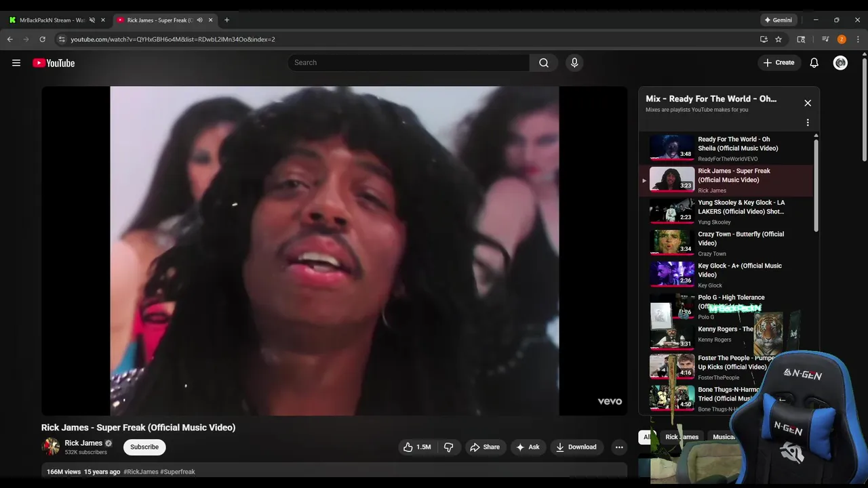The height and width of the screenshot is (488, 868).
Task: Pause the Super Freak video player
Action: click(x=334, y=251)
